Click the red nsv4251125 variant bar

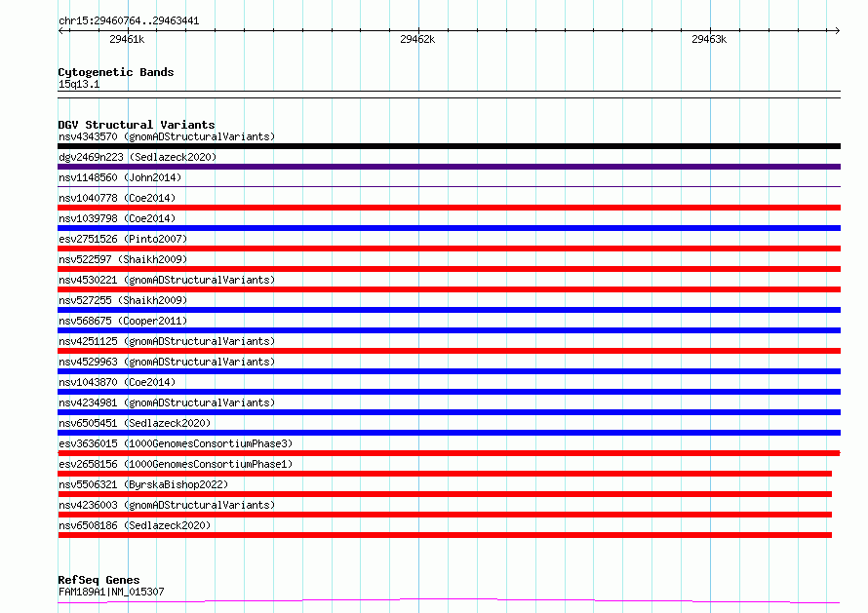[449, 351]
